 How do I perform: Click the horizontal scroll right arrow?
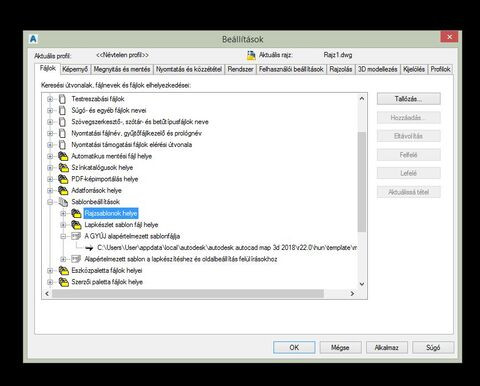(x=352, y=294)
